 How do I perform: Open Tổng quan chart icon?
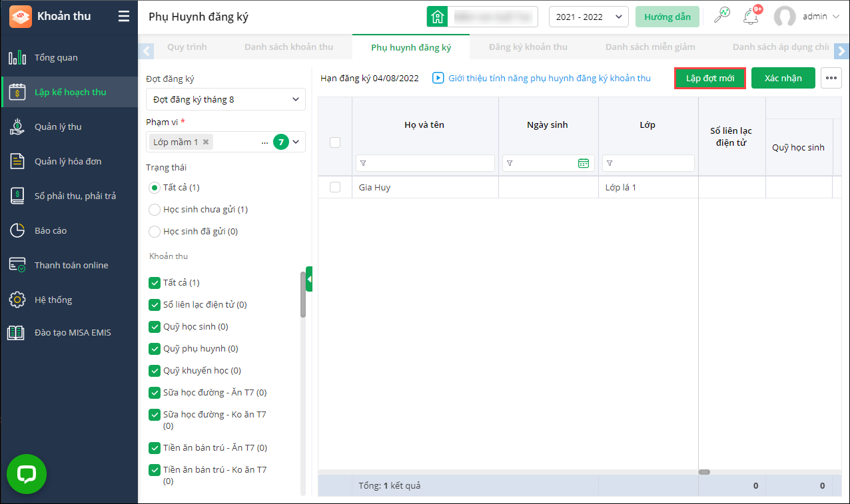click(x=17, y=57)
